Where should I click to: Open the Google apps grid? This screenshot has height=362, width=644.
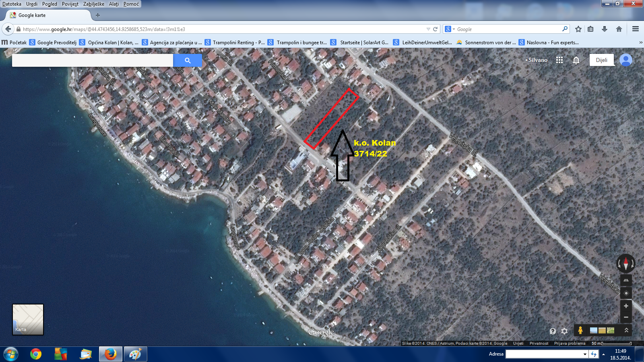point(559,60)
